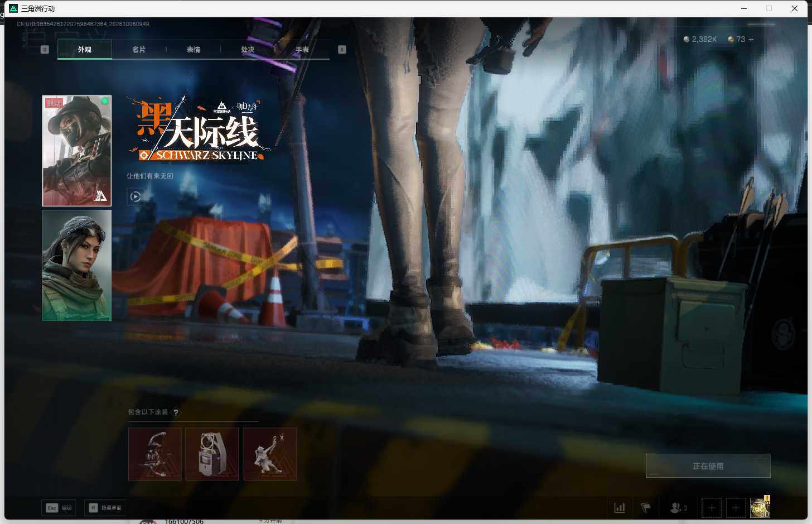Click the question mark beside 包含以下涂装
812x524 pixels.
pyautogui.click(x=176, y=412)
